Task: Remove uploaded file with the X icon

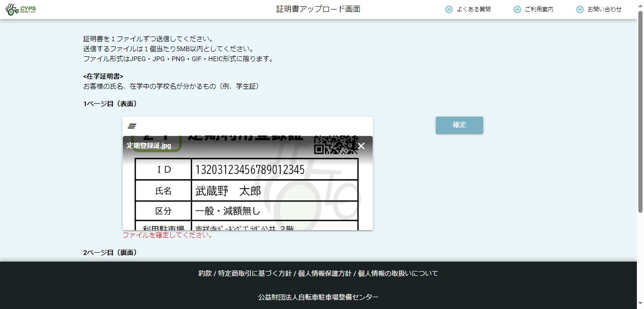Action: click(361, 146)
